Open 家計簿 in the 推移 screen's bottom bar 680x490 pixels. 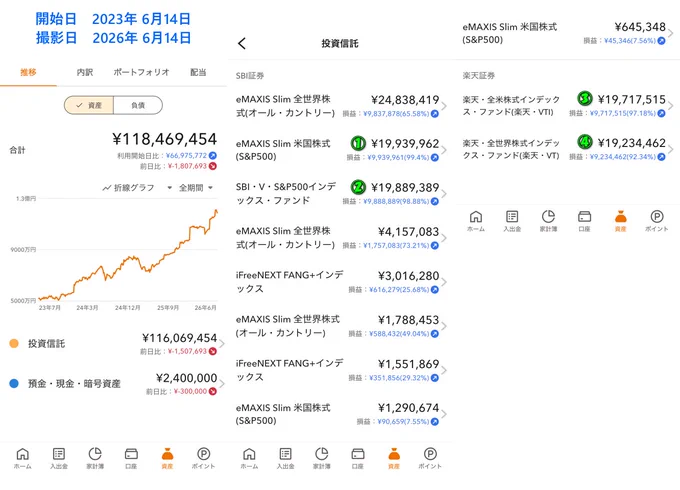point(95,458)
